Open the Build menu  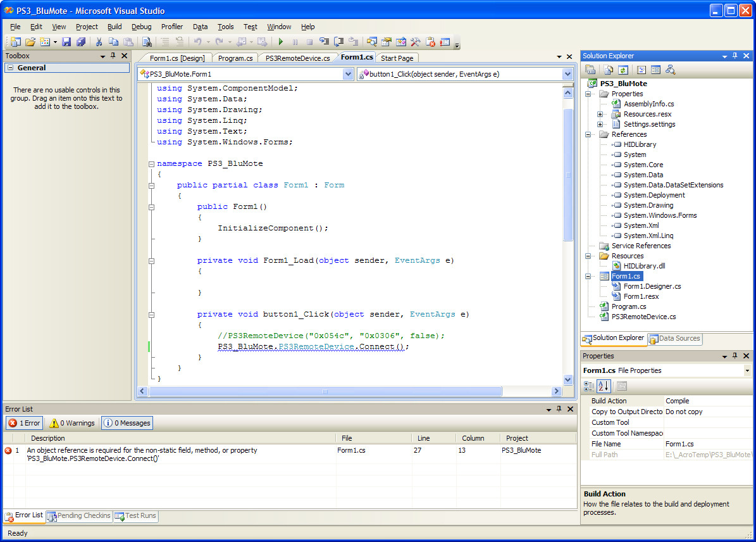(115, 27)
